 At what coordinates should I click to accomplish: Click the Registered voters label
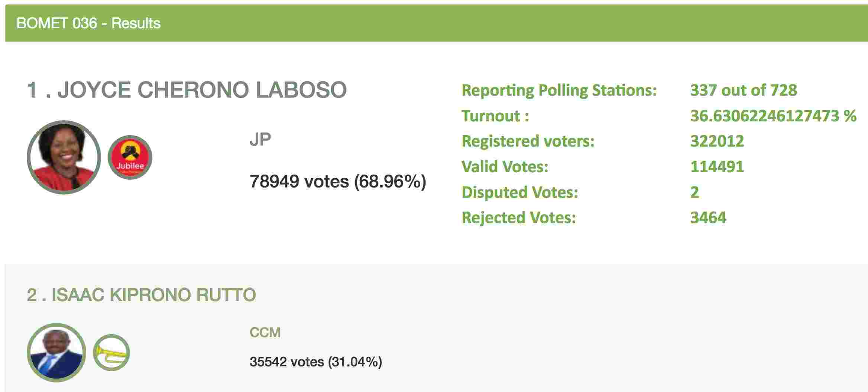pyautogui.click(x=528, y=141)
